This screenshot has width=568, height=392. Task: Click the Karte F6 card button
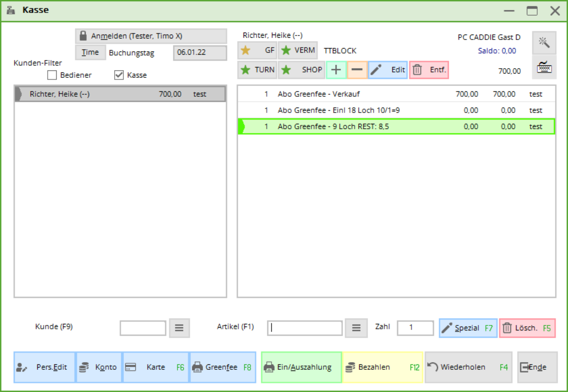[x=156, y=367]
